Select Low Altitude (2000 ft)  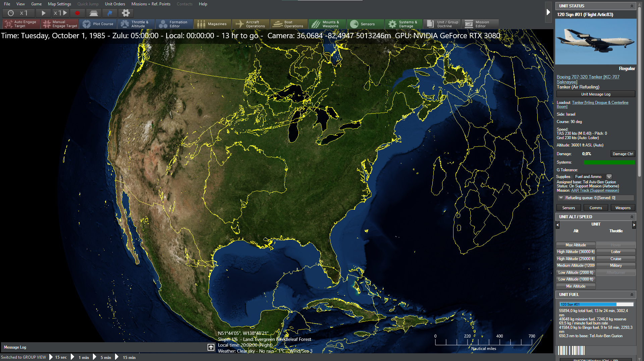[576, 273]
